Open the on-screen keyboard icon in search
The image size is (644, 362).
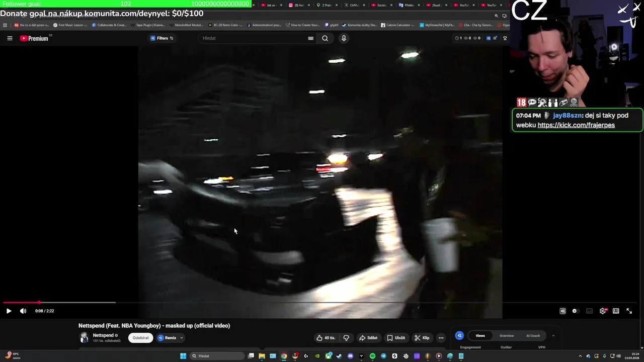pyautogui.click(x=310, y=38)
